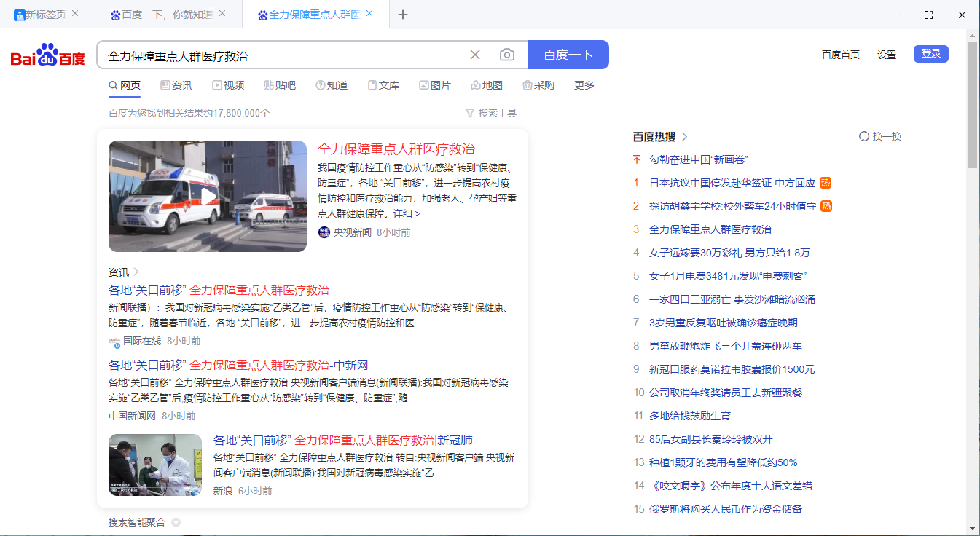This screenshot has width=980, height=536.
Task: Open hot search 女子1月电费3481元
Action: (728, 276)
